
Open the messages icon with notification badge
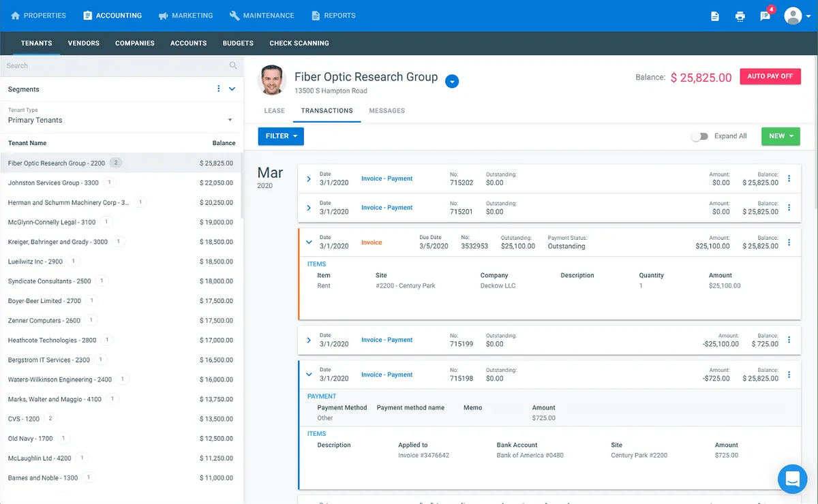click(765, 16)
